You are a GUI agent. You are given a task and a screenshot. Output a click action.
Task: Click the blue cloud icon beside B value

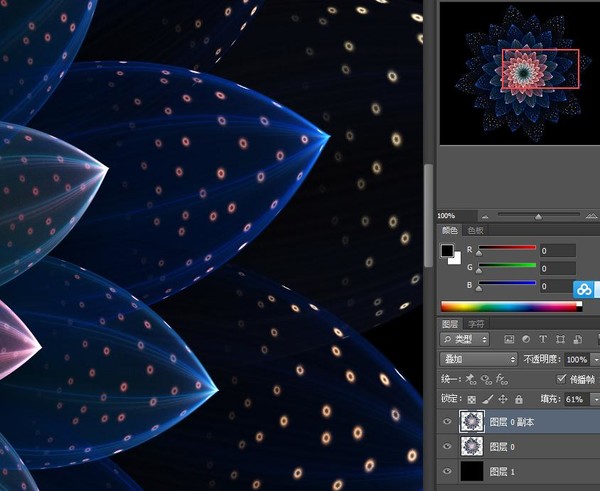(584, 290)
